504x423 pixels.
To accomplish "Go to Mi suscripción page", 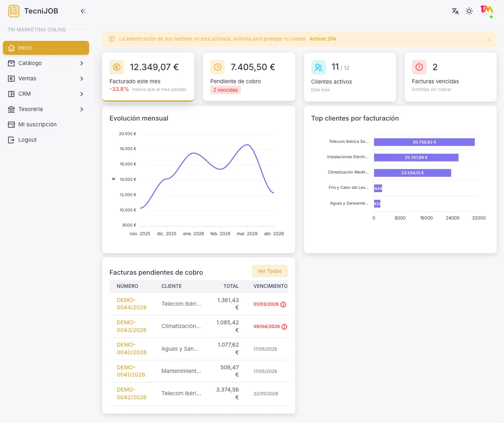I will tap(37, 125).
